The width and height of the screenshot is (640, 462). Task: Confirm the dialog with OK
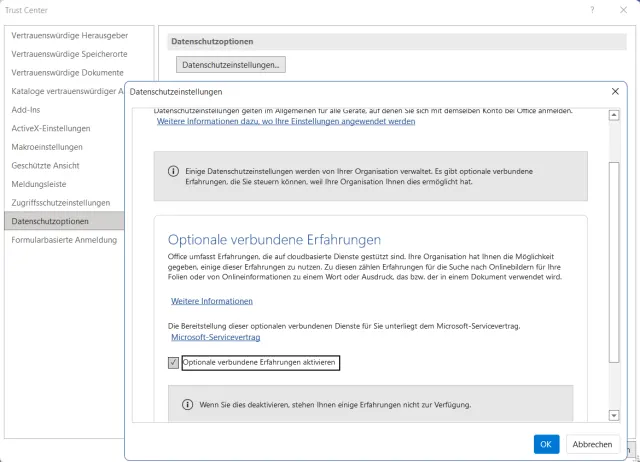546,443
